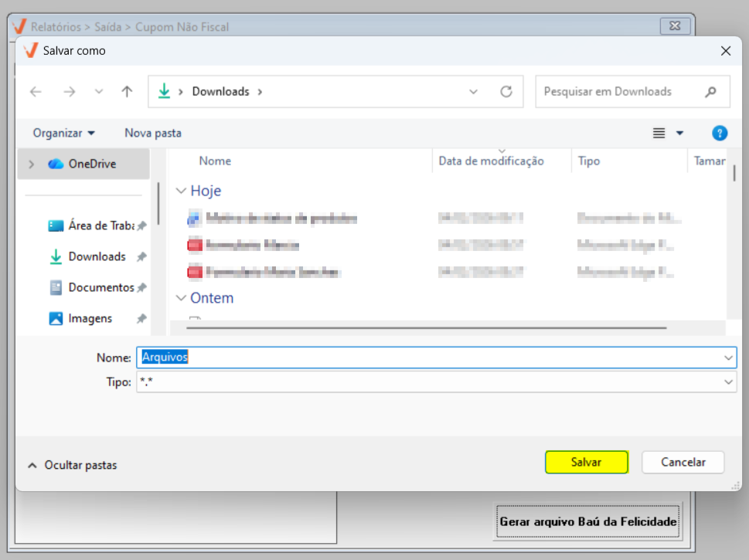Create a Nova pasta
Viewport: 749px width, 560px height.
click(x=153, y=133)
